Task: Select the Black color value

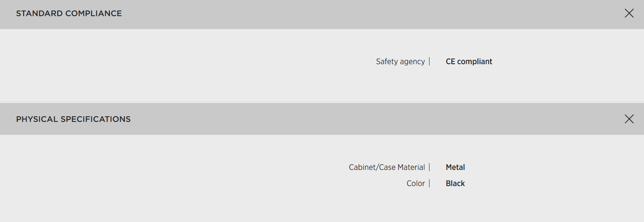Action: [x=455, y=183]
